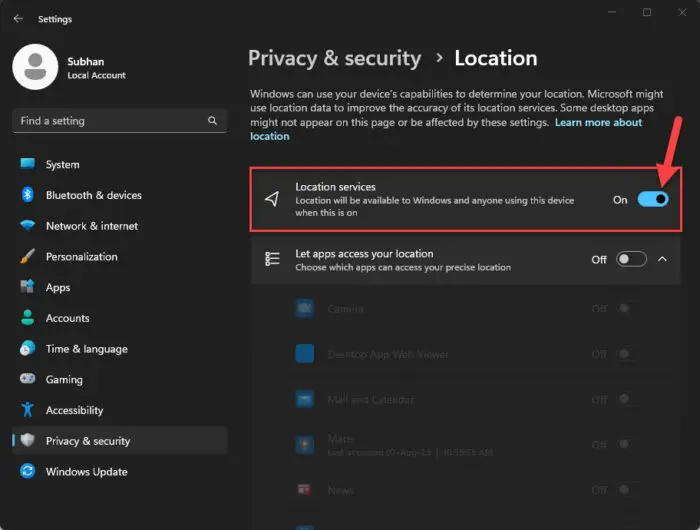Toggle Desktop App Web Viewer location access
Screen dimensions: 700x530
click(630, 354)
